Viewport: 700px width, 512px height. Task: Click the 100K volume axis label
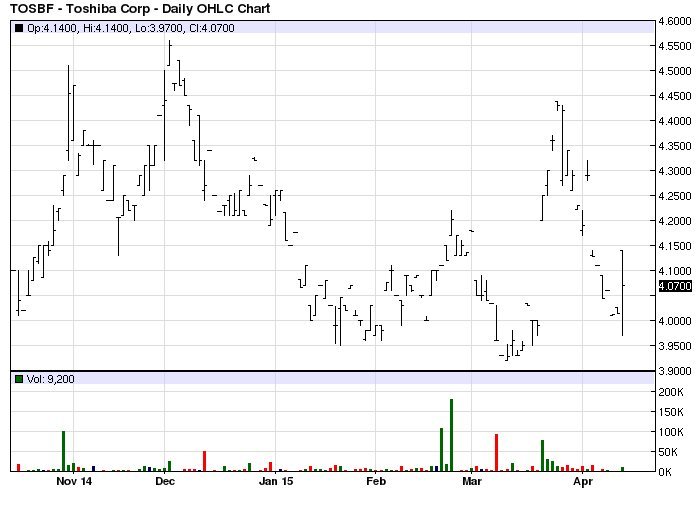[x=671, y=432]
